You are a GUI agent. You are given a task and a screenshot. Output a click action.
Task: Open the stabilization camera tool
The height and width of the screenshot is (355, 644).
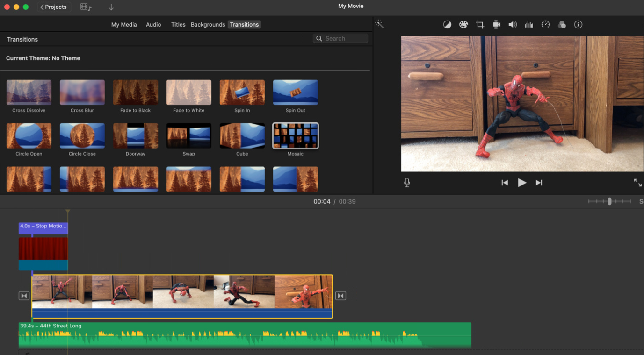tap(496, 25)
